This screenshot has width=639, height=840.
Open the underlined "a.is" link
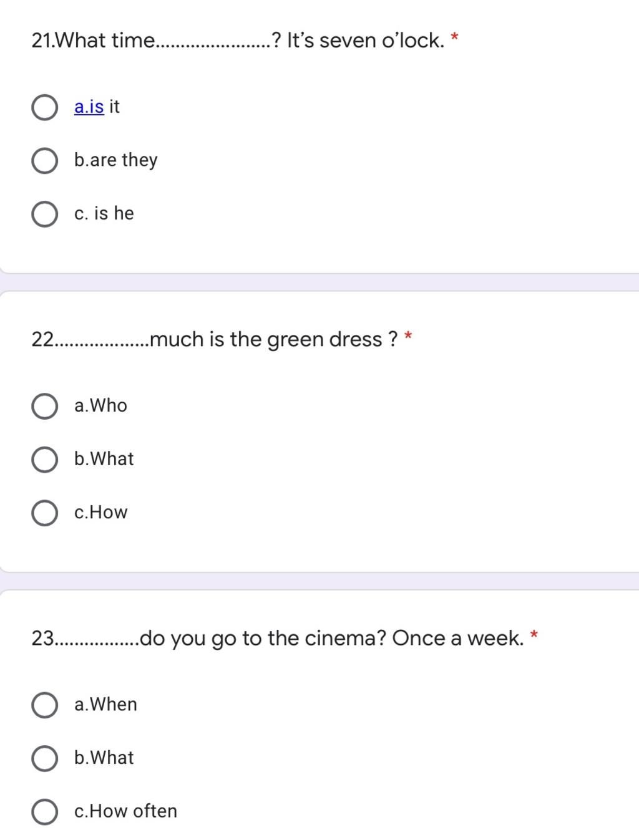tap(89, 107)
